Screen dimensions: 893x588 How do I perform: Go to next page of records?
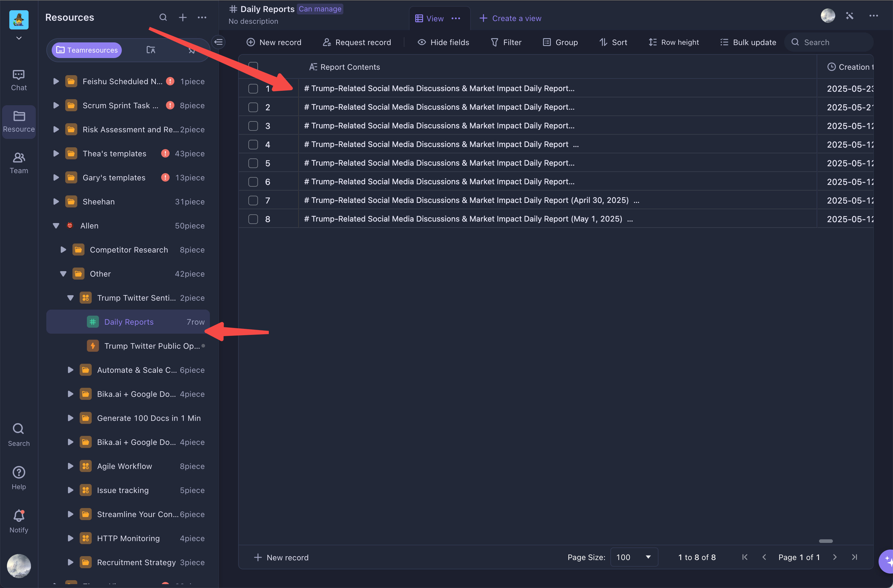click(x=835, y=557)
